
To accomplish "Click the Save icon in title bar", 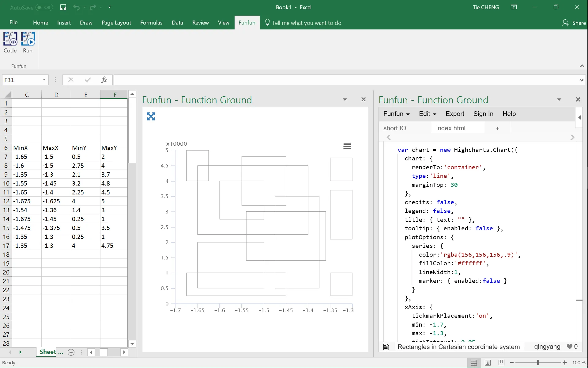I will 63,7.
